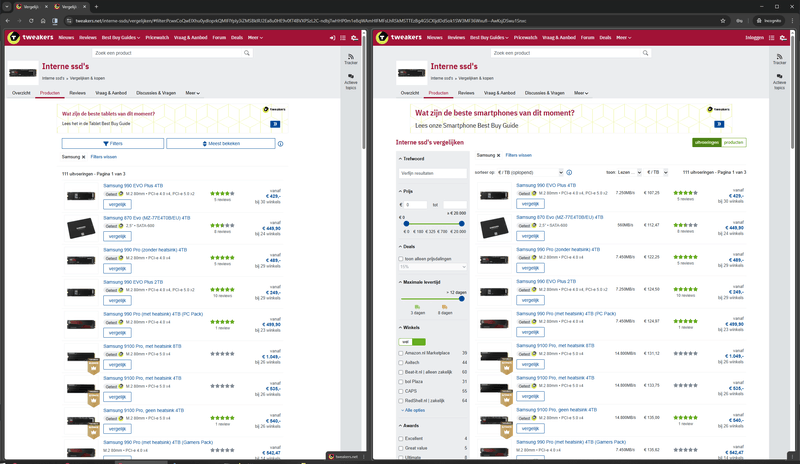
Task: Collapse the Maximale levertijd filter section
Action: [419, 282]
